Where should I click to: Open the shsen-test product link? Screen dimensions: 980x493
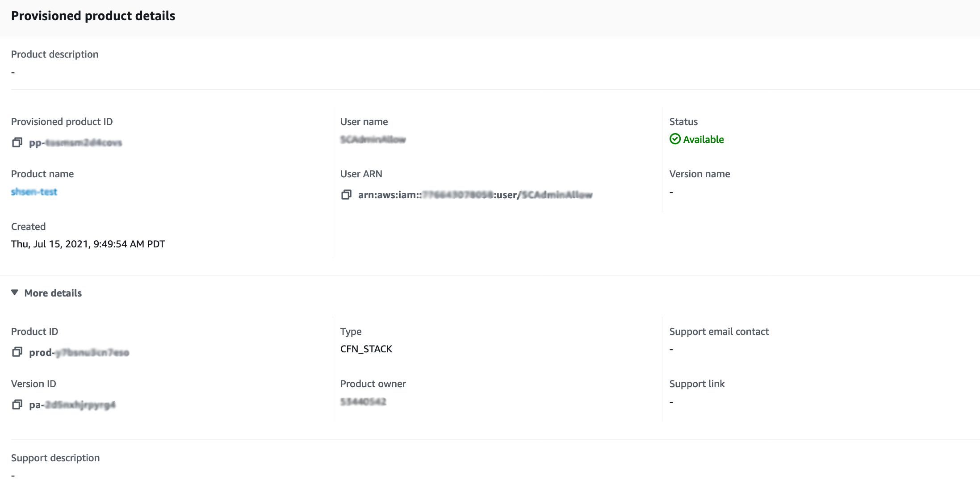coord(34,192)
